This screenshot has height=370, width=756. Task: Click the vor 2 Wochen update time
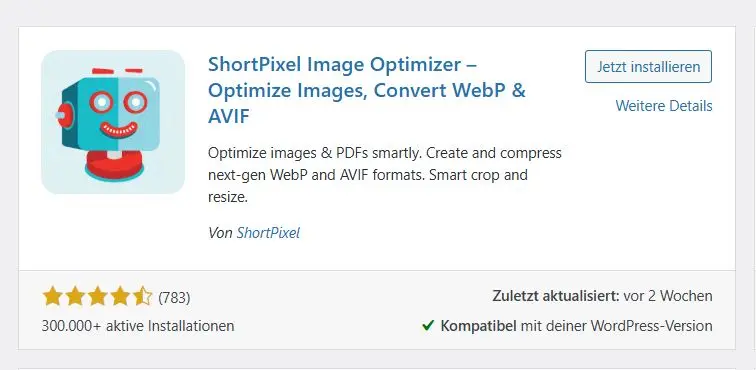point(668,296)
